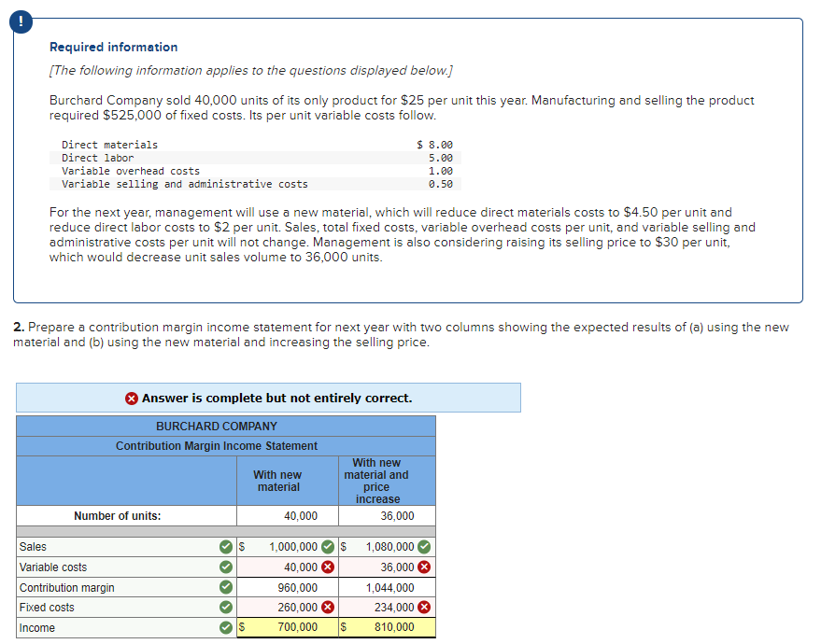Image resolution: width=821 pixels, height=644 pixels.
Task: Select the 1,080,000 sales cell
Action: [387, 547]
